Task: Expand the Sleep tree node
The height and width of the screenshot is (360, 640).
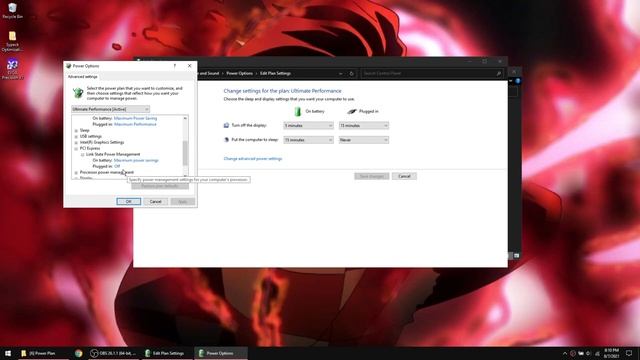Action: click(76, 131)
